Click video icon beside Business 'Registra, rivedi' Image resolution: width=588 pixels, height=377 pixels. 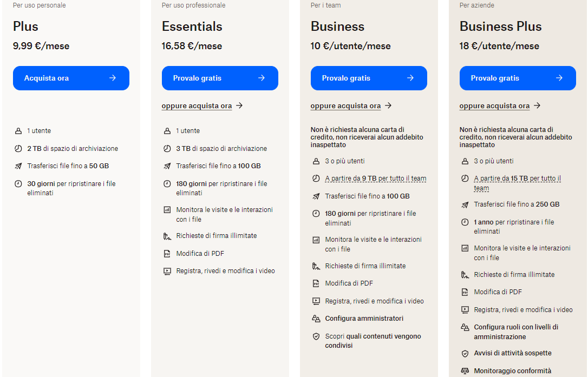316,301
